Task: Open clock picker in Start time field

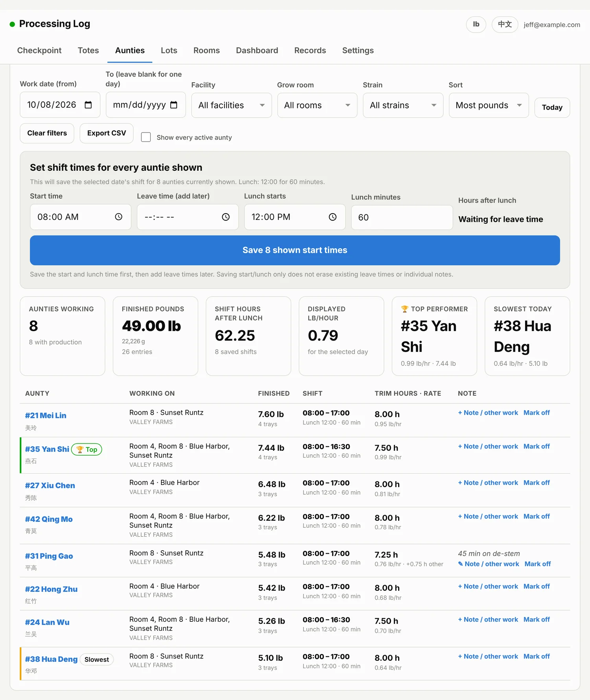Action: pos(118,217)
